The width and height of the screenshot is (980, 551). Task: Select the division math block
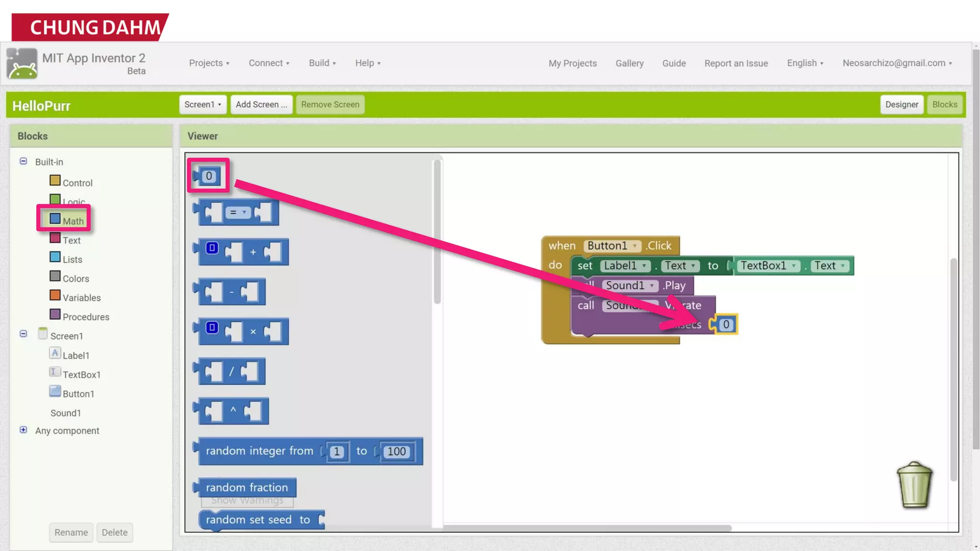232,371
